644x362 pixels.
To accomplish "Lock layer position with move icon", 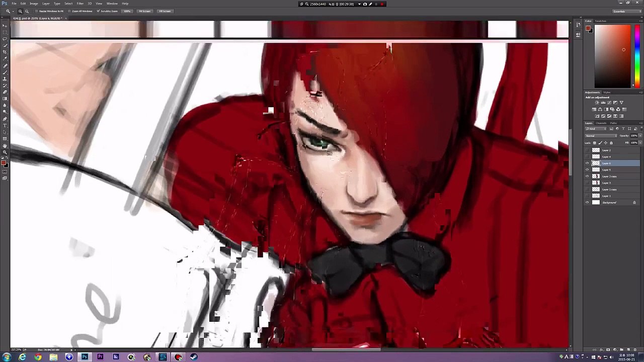I will (606, 143).
